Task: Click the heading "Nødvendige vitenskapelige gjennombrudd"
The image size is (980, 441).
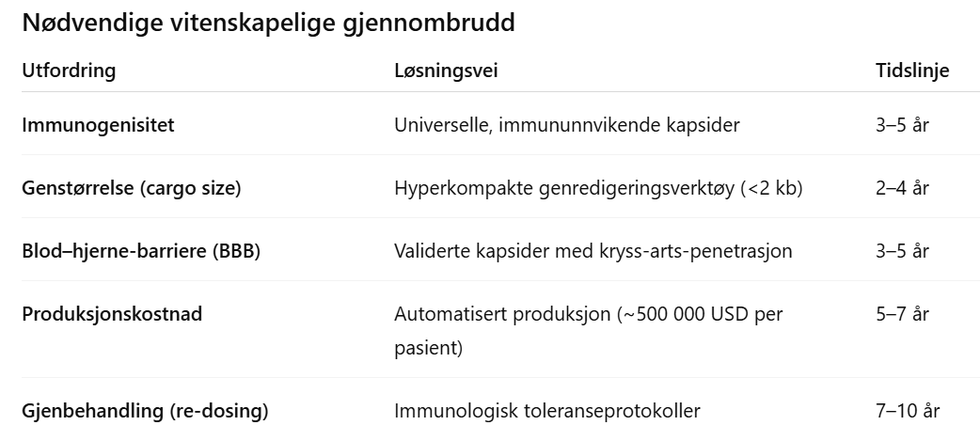Action: tap(268, 24)
